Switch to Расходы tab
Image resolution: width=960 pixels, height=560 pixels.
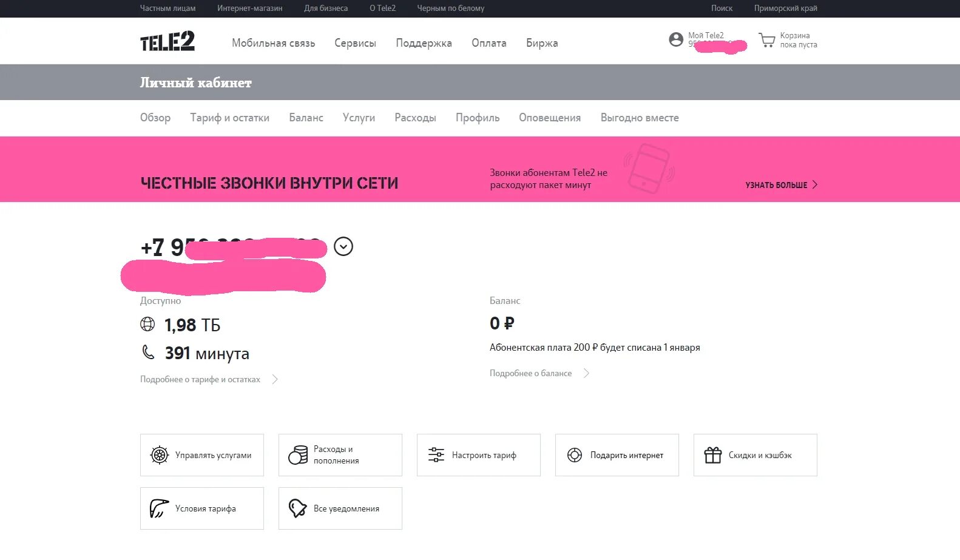(x=415, y=118)
